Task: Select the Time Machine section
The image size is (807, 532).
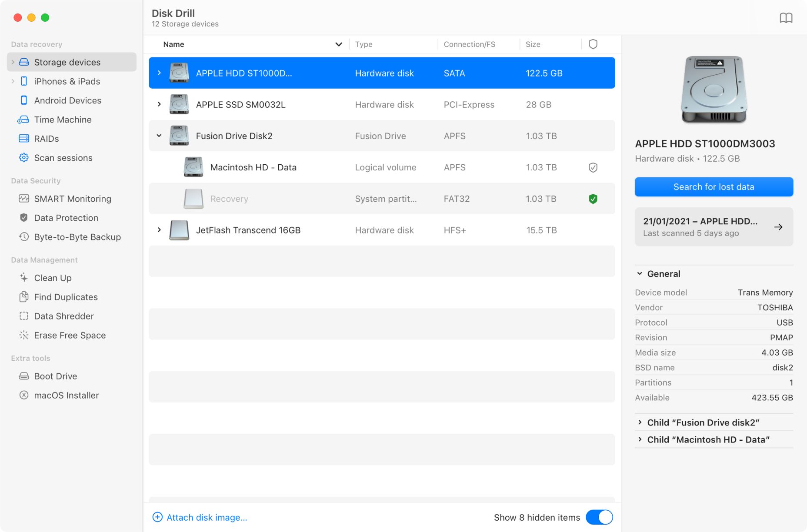Action: [x=63, y=120]
